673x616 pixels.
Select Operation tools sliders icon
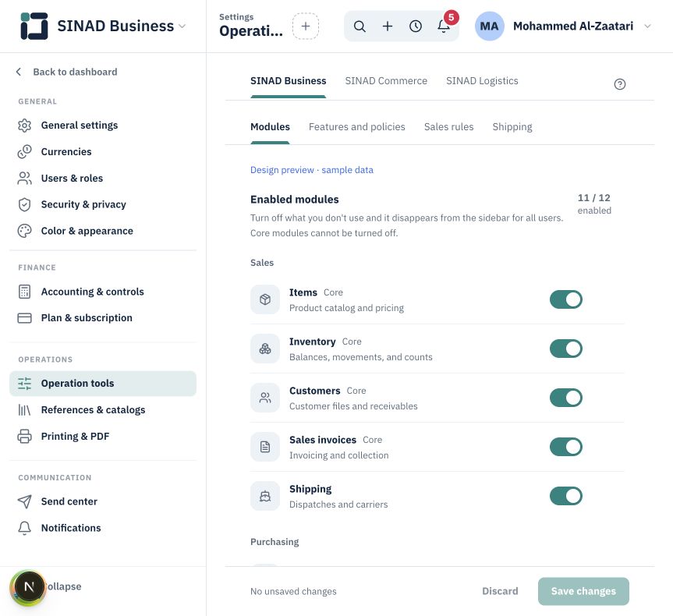24,384
